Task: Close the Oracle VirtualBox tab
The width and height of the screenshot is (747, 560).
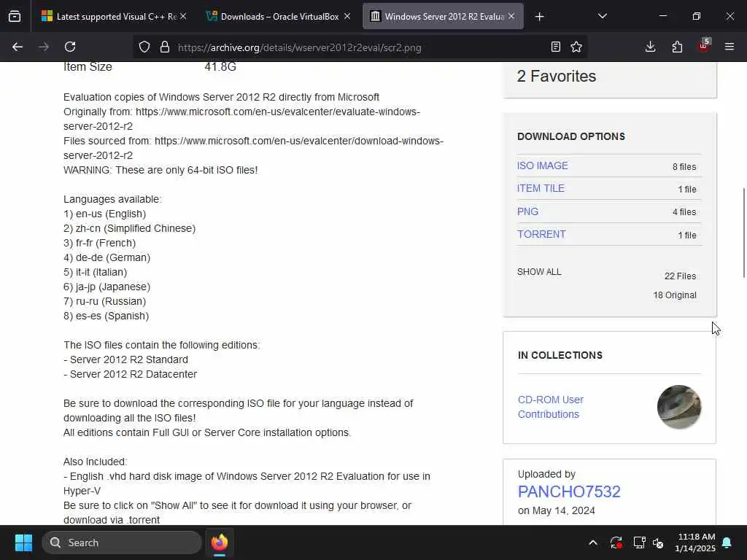Action: pos(347,17)
